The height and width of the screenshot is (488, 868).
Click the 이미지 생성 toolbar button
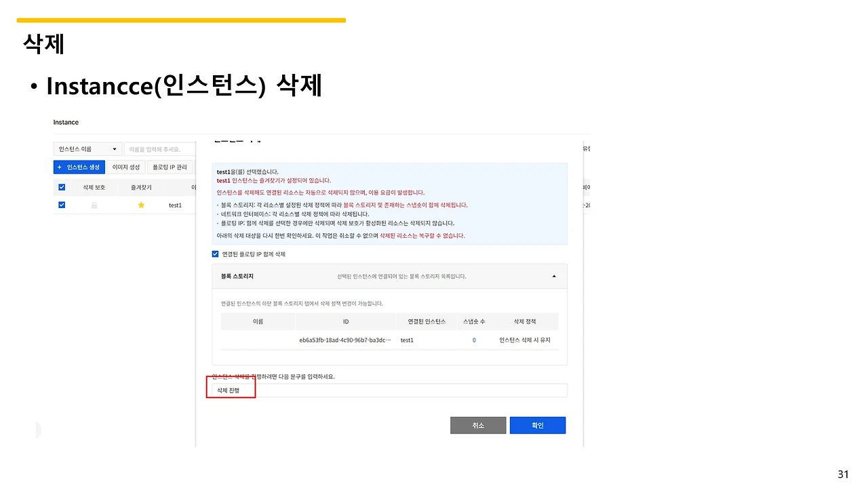[125, 167]
